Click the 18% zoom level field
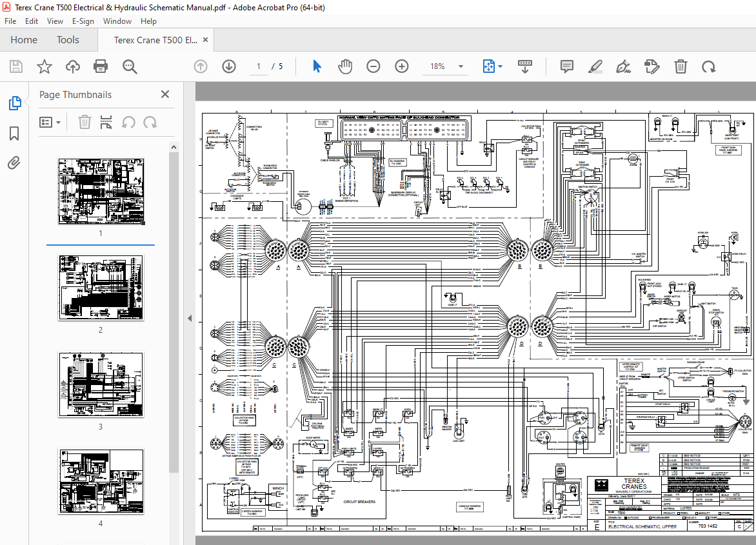The height and width of the screenshot is (545, 756). click(437, 66)
